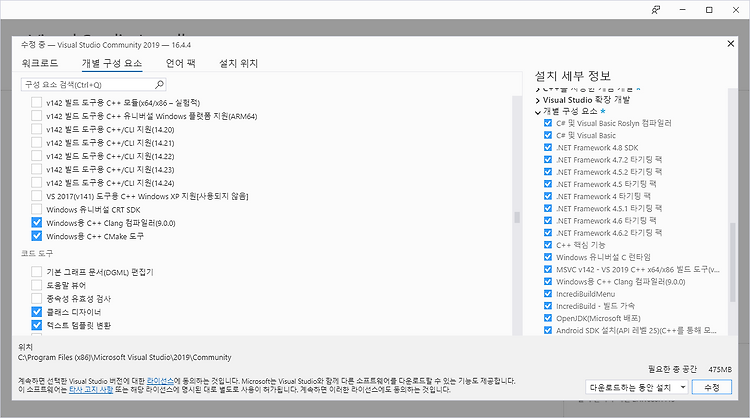Viewport: 750px width, 418px height.
Task: Uncheck OpenJDK(Microsoft 배포)
Action: pos(548,318)
